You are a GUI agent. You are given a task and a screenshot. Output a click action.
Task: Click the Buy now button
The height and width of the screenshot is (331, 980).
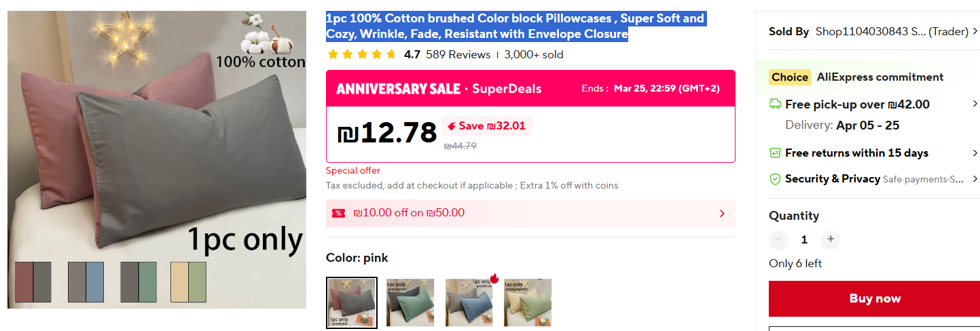(x=875, y=299)
